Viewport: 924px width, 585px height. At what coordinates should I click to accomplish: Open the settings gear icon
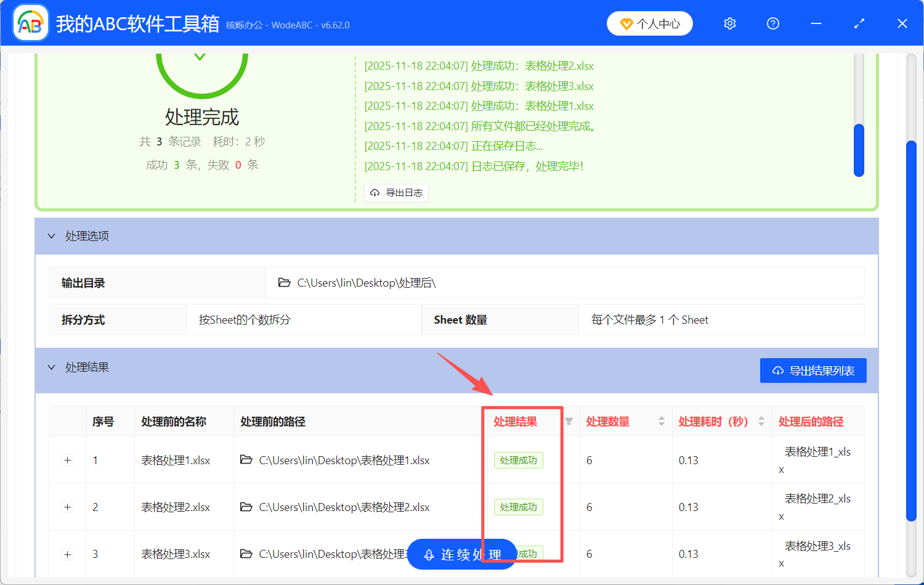coord(729,23)
